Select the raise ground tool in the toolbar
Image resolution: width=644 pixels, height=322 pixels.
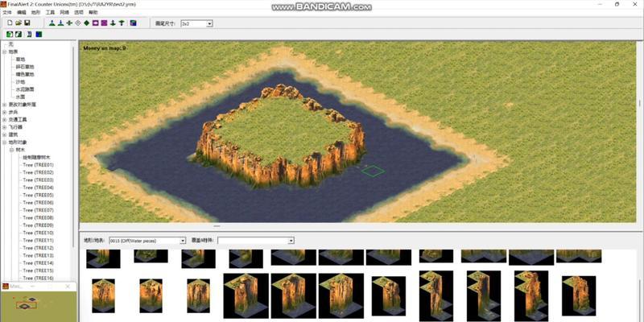point(52,23)
